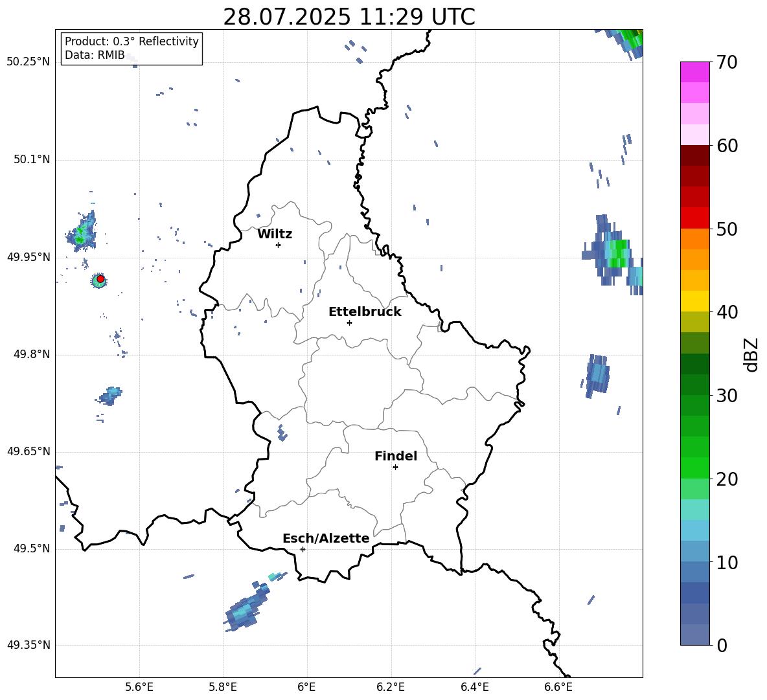
Task: Pick the orange swatch just below 50
Action: pyautogui.click(x=694, y=239)
